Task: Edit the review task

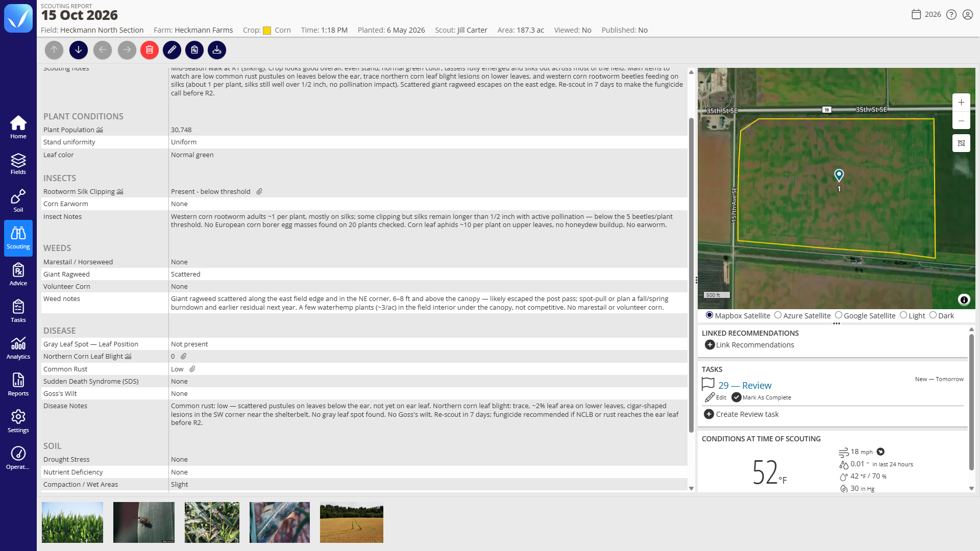Action: click(x=716, y=397)
